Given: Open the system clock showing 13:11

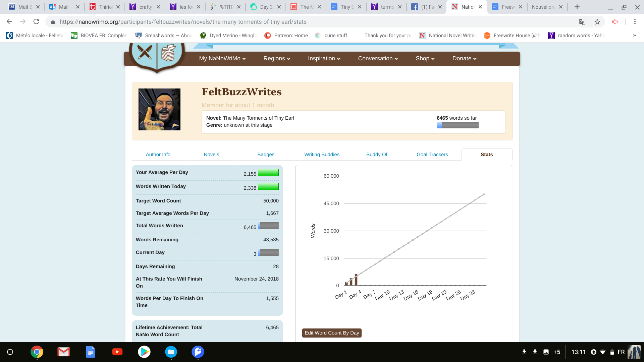Looking at the screenshot, I should coord(579,352).
